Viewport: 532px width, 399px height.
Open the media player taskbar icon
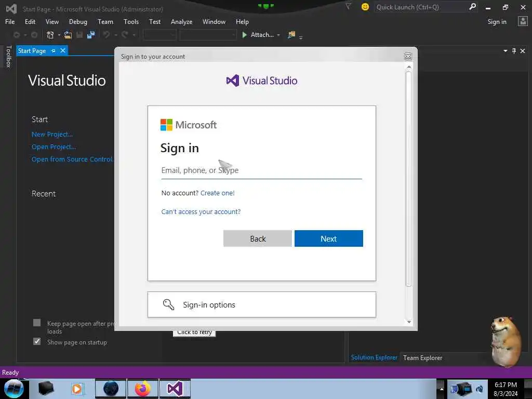(x=77, y=389)
